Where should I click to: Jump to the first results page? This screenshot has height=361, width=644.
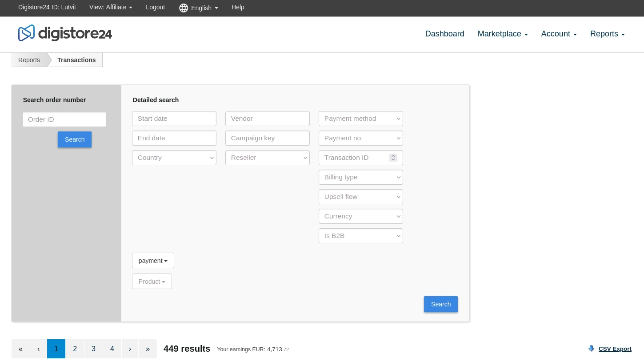20,349
